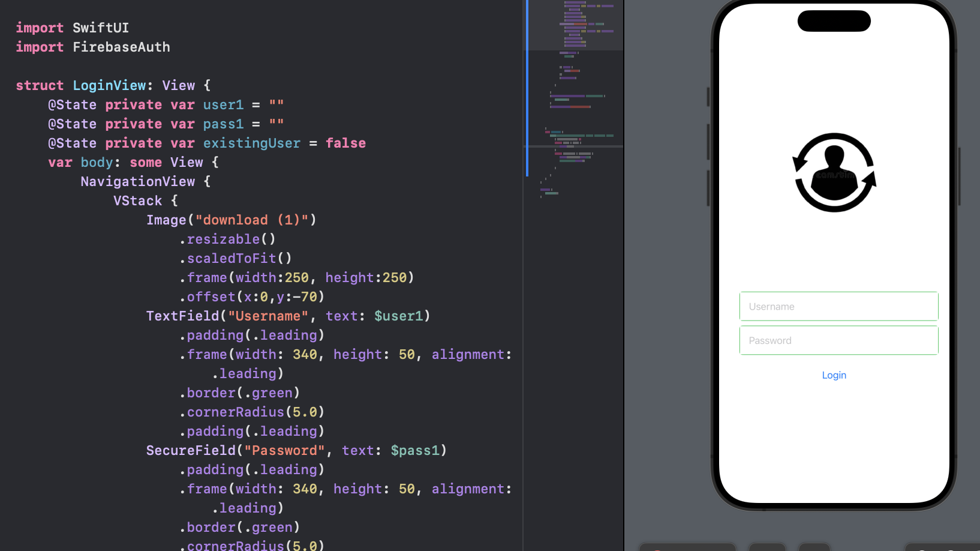Click the "existingUser" variable name
This screenshot has width=980, height=551.
coord(251,143)
